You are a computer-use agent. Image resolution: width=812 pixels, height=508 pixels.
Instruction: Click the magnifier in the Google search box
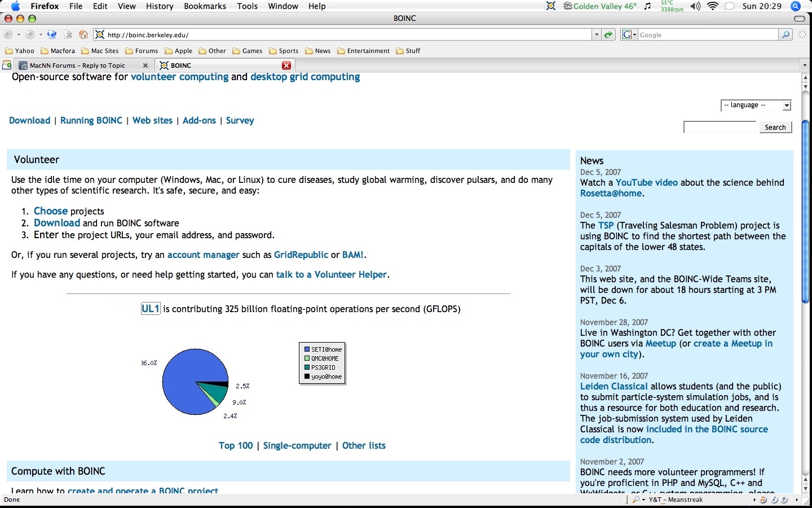click(786, 35)
